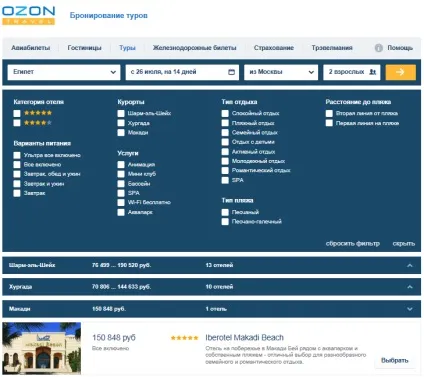Screen dimensions: 424x377
Task: Enable the Анимация service filter
Action: [x=121, y=164]
